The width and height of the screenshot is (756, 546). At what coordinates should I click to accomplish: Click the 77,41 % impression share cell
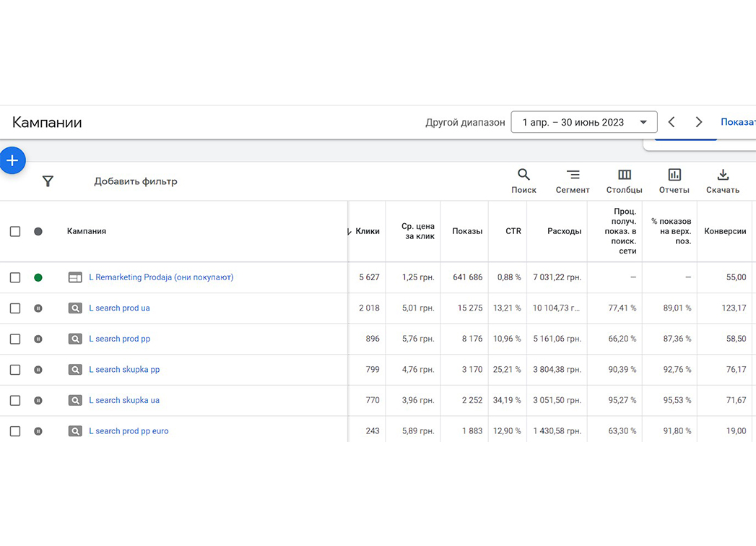coord(622,308)
